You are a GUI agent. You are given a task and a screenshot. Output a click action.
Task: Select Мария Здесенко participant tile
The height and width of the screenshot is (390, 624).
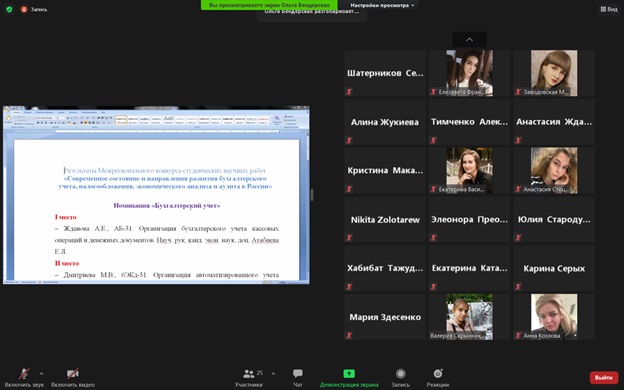point(385,317)
